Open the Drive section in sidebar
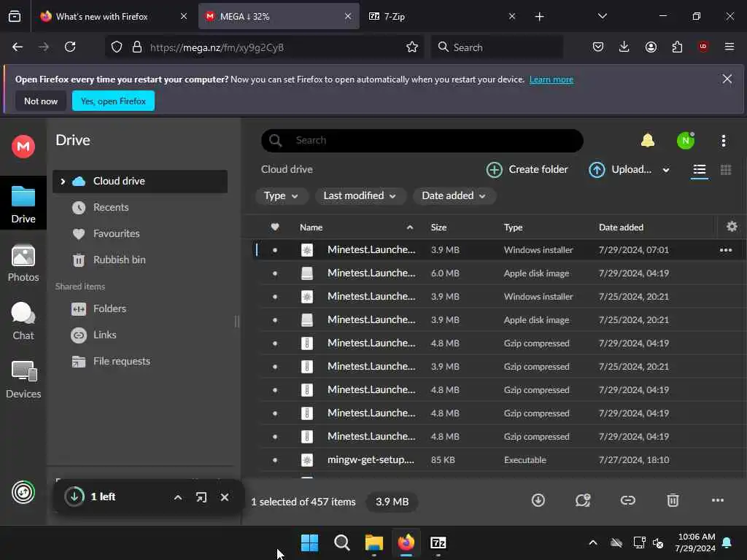Viewport: 747px width, 560px height. tap(23, 205)
